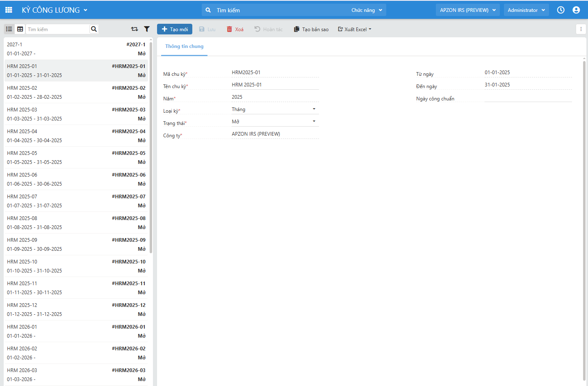Image resolution: width=588 pixels, height=386 pixels.
Task: Click the list Tìm kiếm input field
Action: (58, 29)
